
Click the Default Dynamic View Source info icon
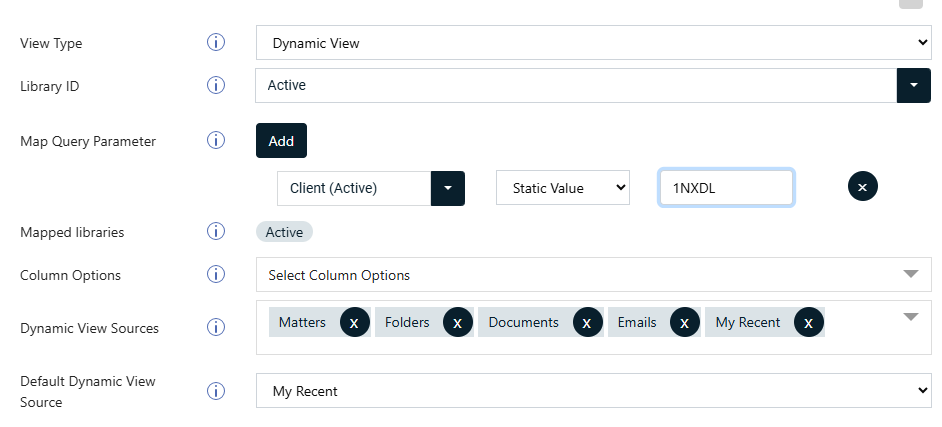(215, 391)
